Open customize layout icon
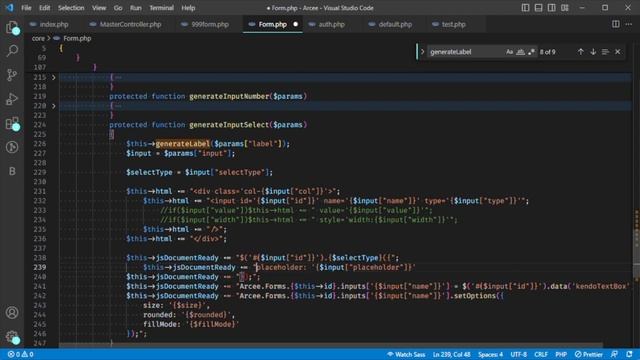This screenshot has width=640, height=360. click(565, 8)
